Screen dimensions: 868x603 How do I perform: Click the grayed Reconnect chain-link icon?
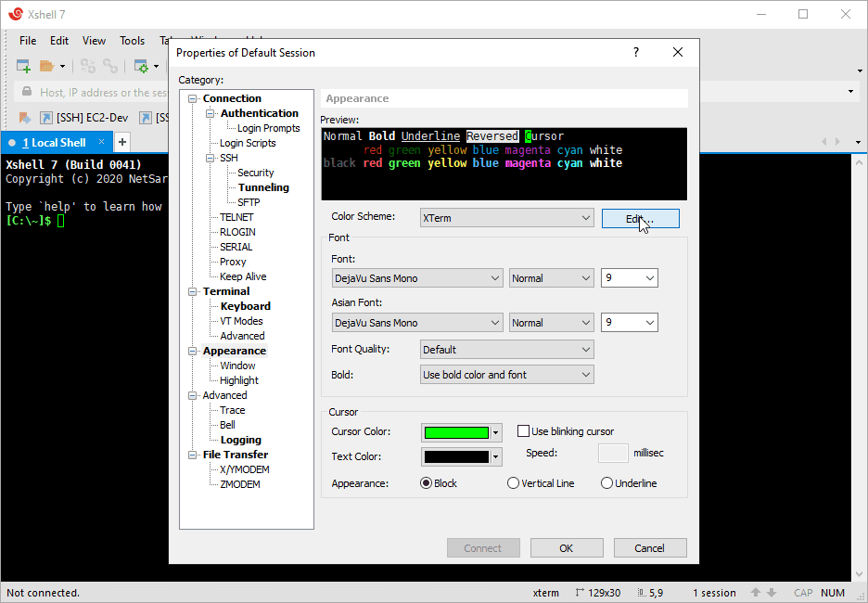[x=110, y=67]
